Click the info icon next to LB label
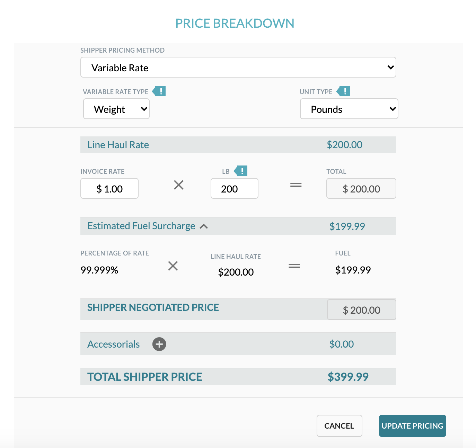 (241, 171)
